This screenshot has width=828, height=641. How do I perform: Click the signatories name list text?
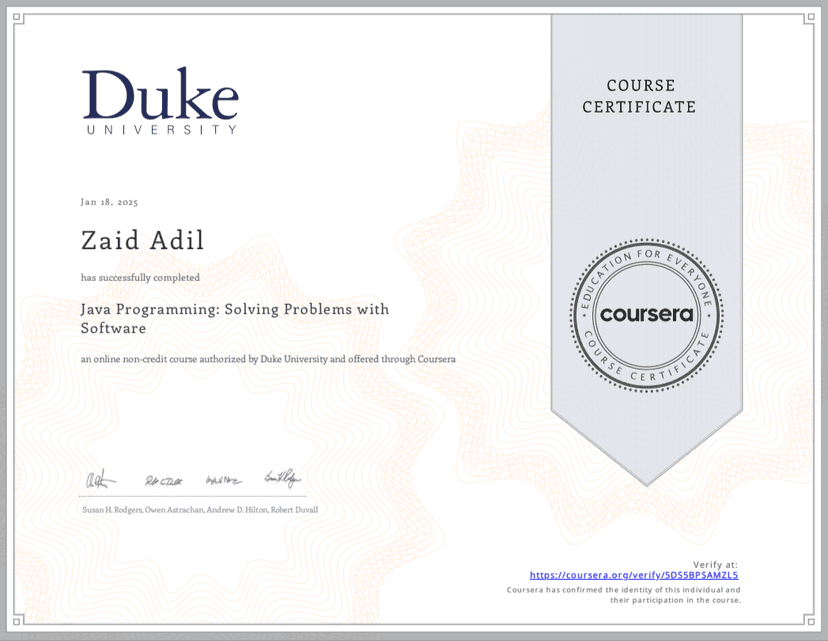tap(199, 509)
